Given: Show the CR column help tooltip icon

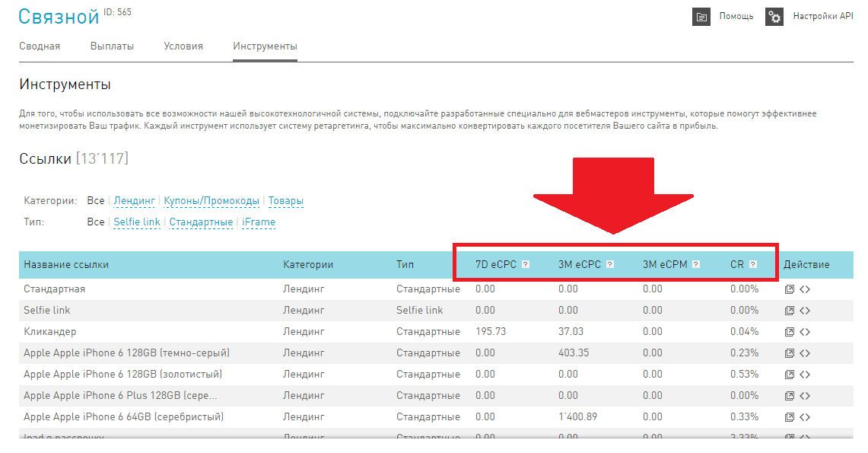Looking at the screenshot, I should click(x=752, y=265).
